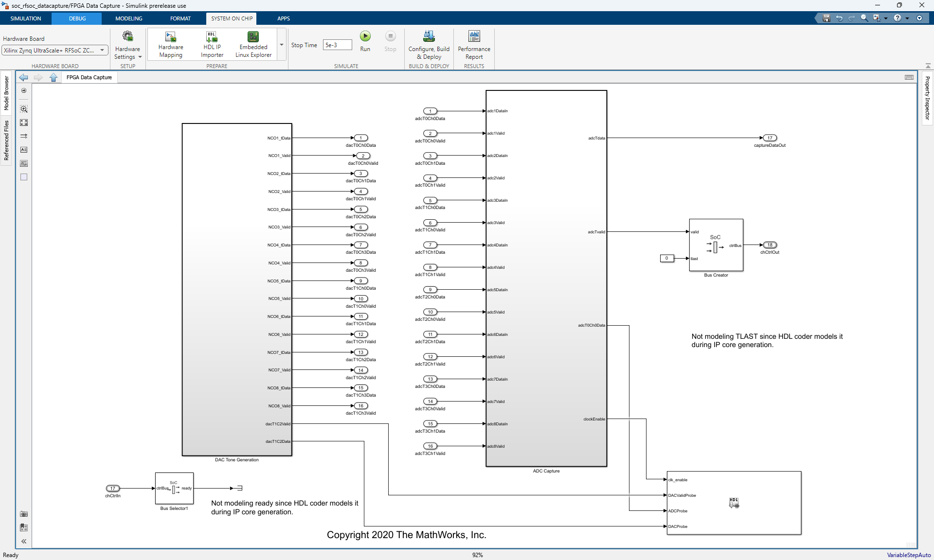This screenshot has height=560, width=934.
Task: Toggle Property Inspector side panel
Action: point(927,98)
